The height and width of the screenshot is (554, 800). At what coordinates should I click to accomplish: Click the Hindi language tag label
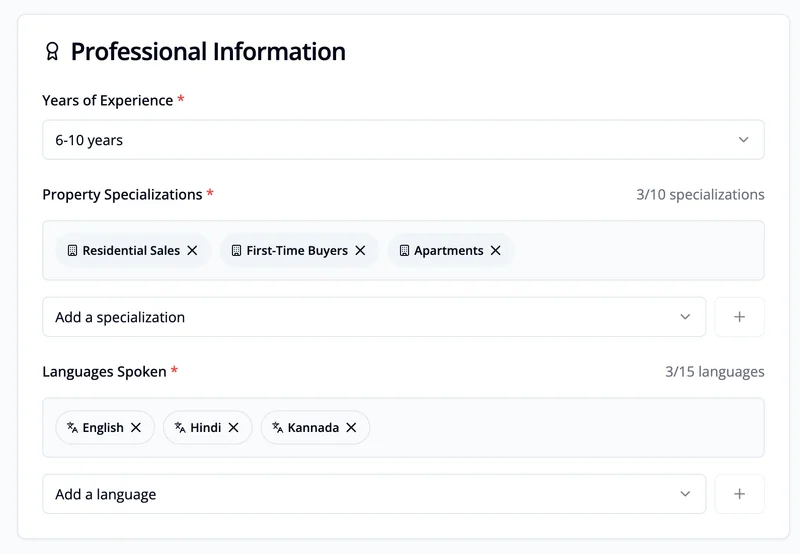[x=206, y=428]
